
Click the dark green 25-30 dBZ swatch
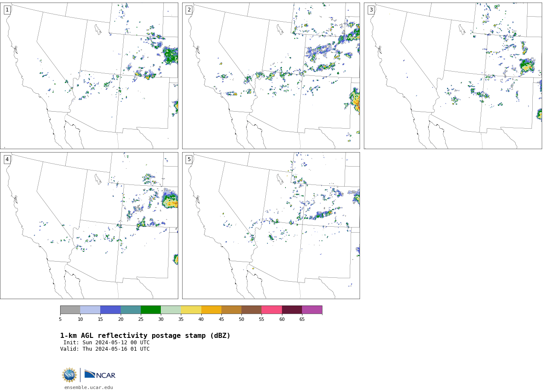(x=151, y=310)
